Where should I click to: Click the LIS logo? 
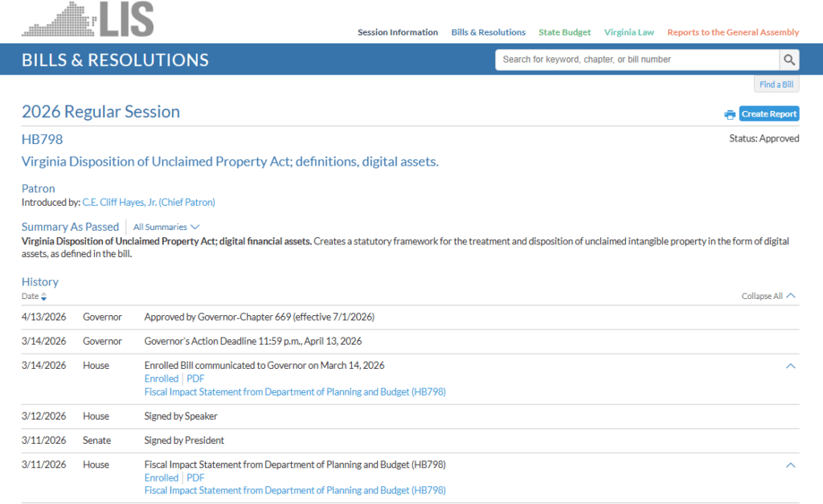pyautogui.click(x=88, y=19)
